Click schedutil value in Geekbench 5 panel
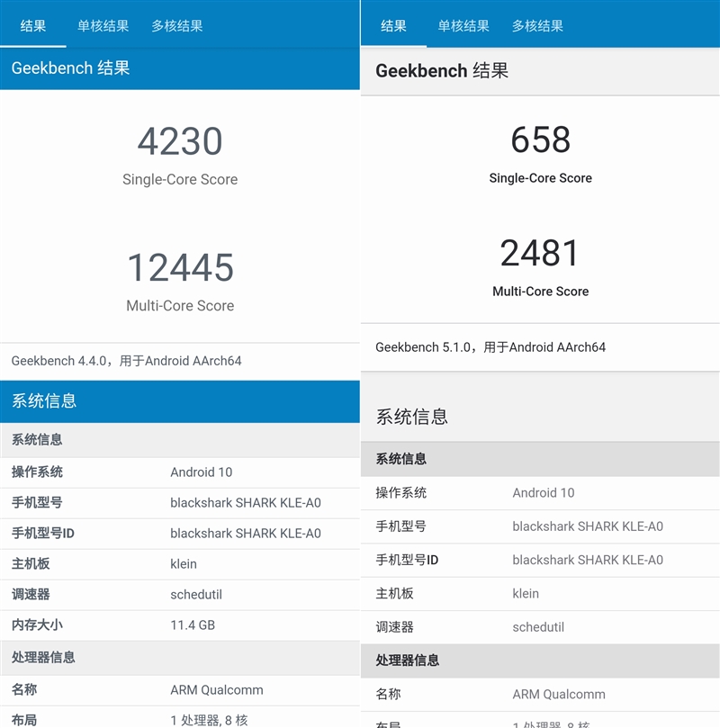Viewport: 720px width, 728px height. click(538, 627)
